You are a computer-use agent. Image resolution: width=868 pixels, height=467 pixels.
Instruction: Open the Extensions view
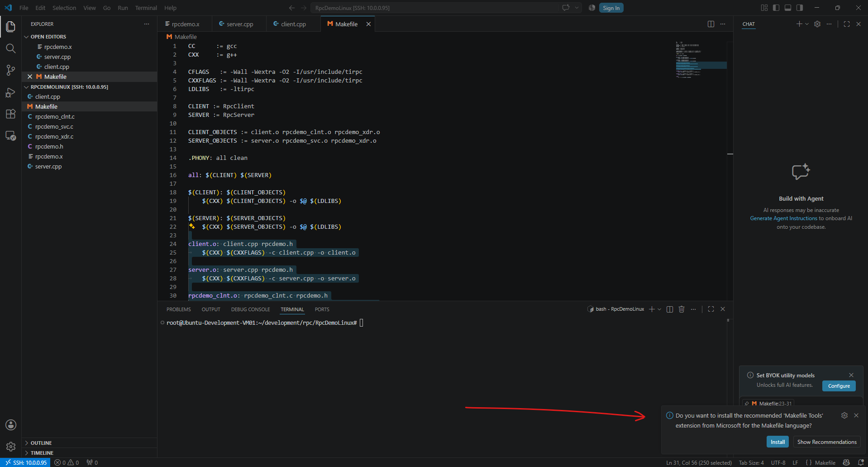pyautogui.click(x=11, y=114)
